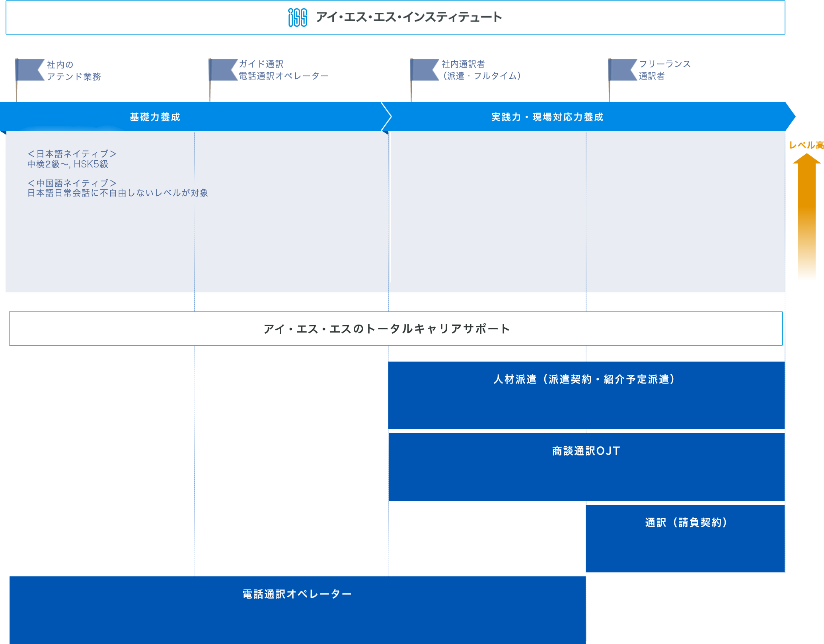Select the 社内通訳者(派遣・フルタイム) label
Viewport: 824px width, 644px height.
pyautogui.click(x=481, y=70)
